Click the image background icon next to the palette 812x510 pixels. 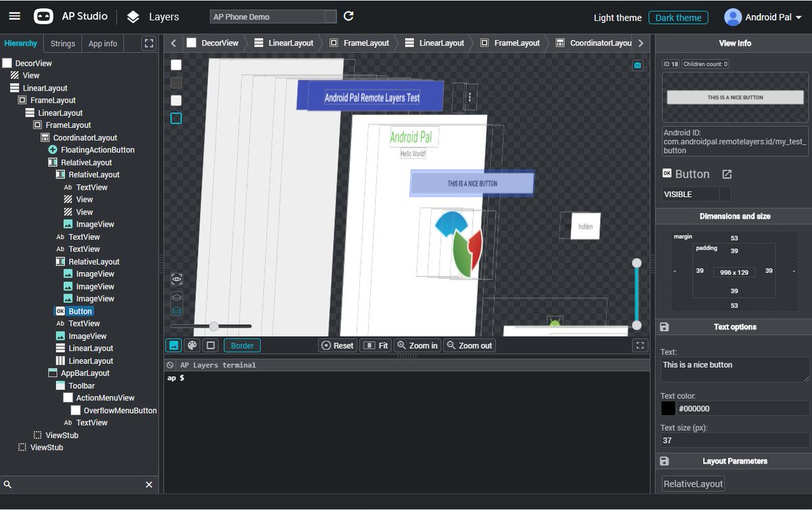(173, 345)
